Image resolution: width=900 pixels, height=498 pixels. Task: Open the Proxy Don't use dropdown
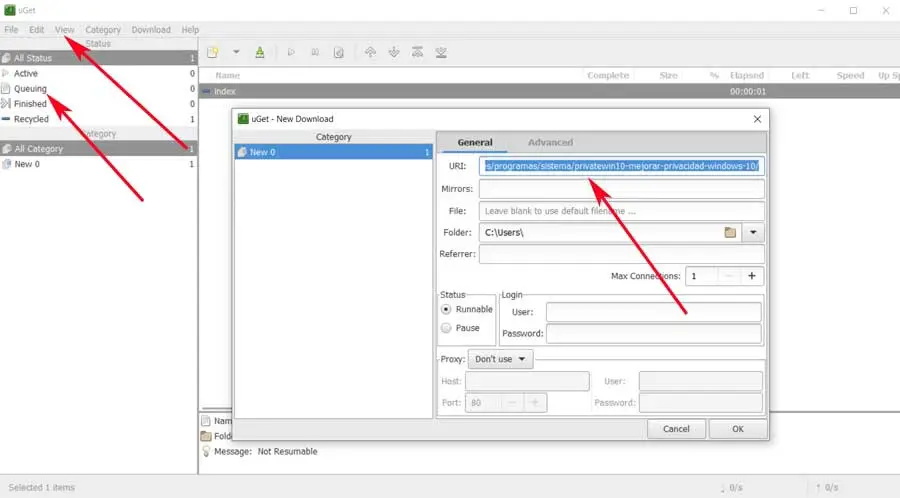point(500,359)
